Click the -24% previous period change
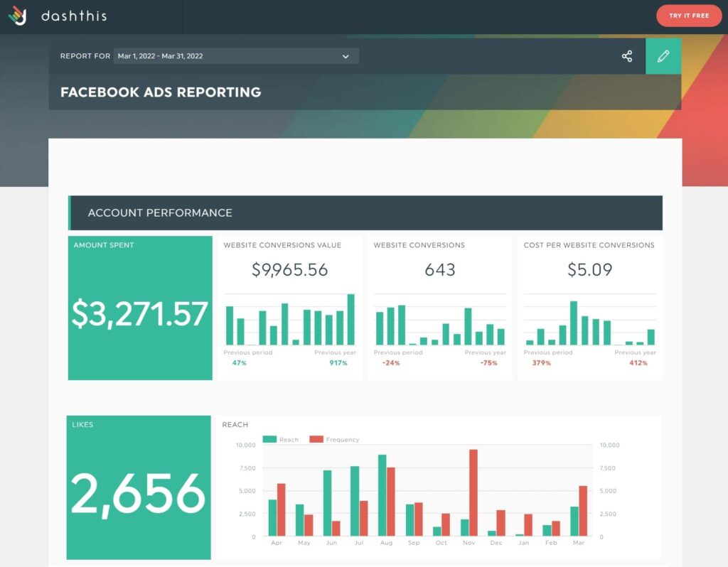Screen dimensions: 728x567 pyautogui.click(x=391, y=363)
